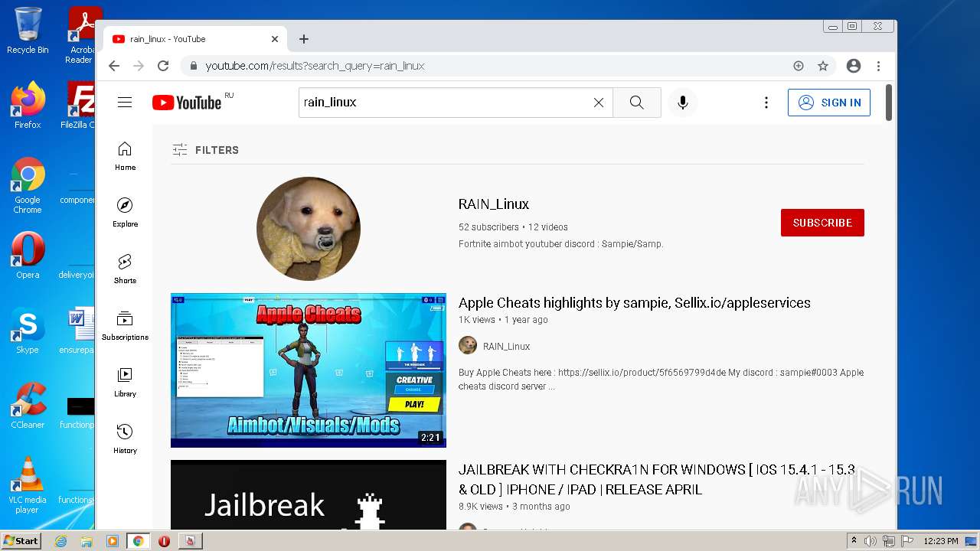The width and height of the screenshot is (980, 551).
Task: Start voice search with the microphone icon
Action: 683,103
